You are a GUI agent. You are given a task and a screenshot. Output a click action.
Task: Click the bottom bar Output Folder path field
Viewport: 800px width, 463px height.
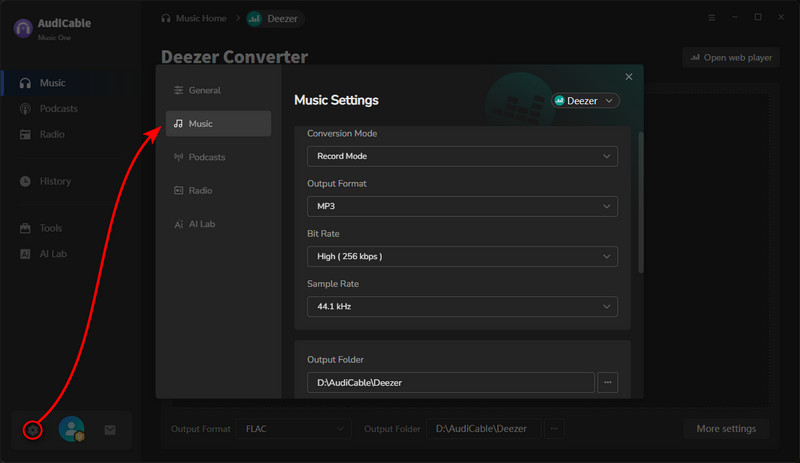click(x=483, y=429)
